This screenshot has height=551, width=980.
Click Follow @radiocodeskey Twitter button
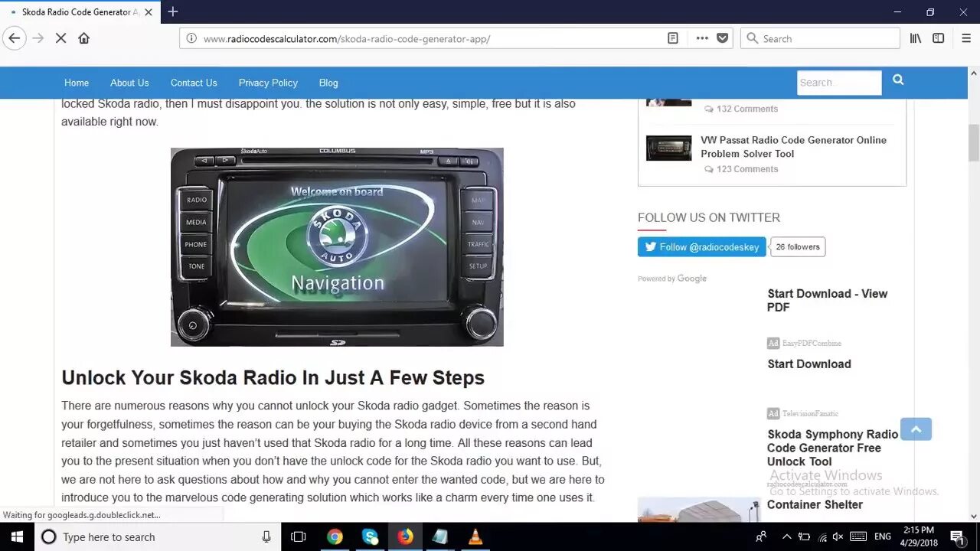click(701, 246)
